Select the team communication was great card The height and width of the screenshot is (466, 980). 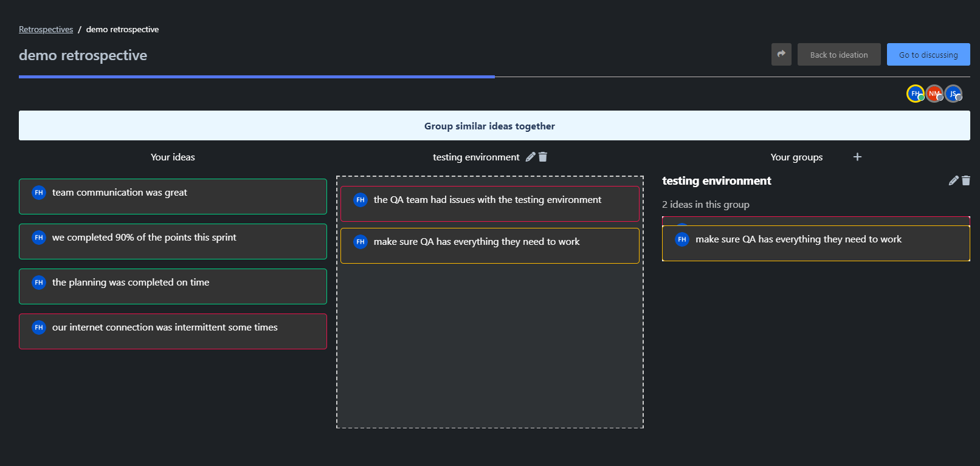173,196
